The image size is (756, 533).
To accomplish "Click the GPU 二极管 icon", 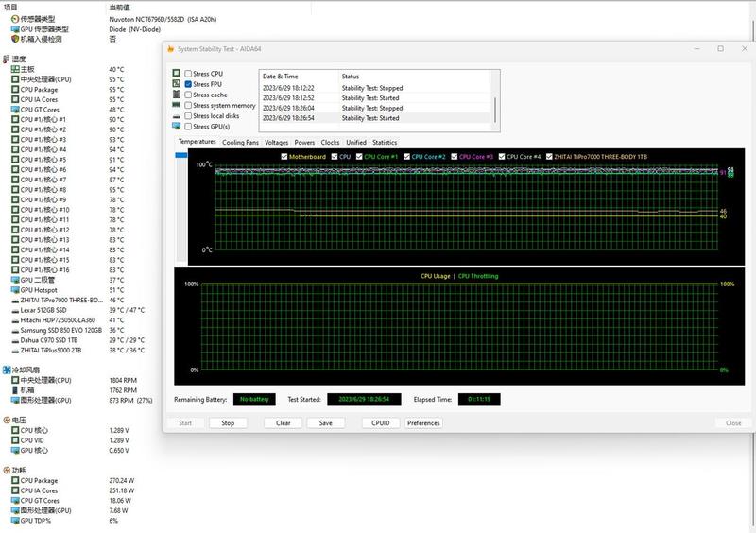I will tap(15, 280).
